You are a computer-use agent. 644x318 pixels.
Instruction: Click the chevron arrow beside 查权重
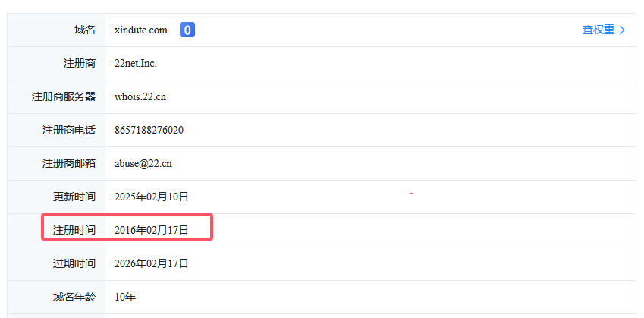(x=623, y=30)
